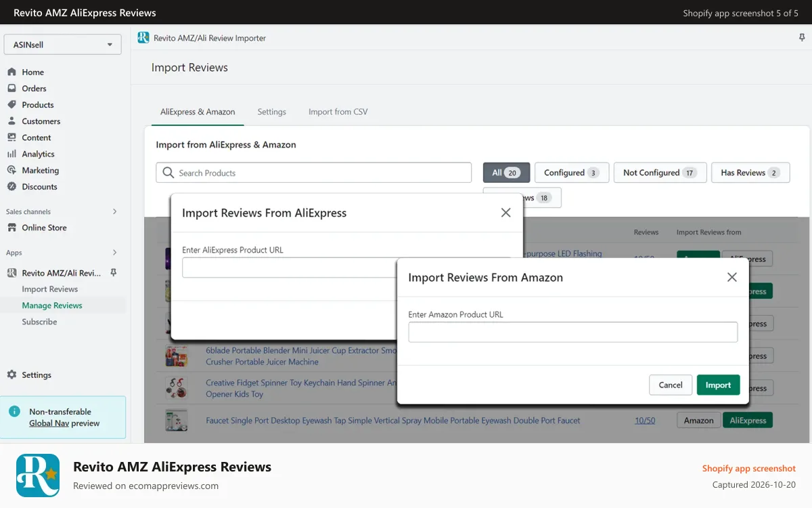
Task: Close the Import Reviews From AliExpress dialog
Action: (x=505, y=213)
